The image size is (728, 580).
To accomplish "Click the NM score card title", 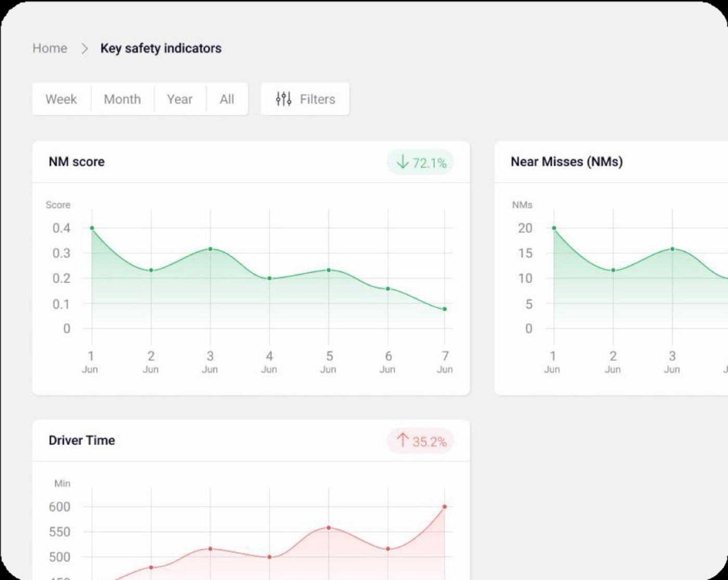I will (76, 162).
